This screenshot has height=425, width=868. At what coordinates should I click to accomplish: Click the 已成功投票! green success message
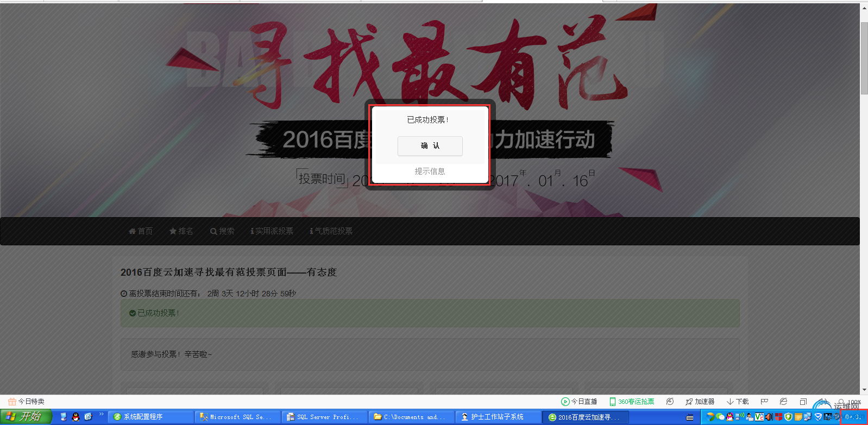point(430,313)
